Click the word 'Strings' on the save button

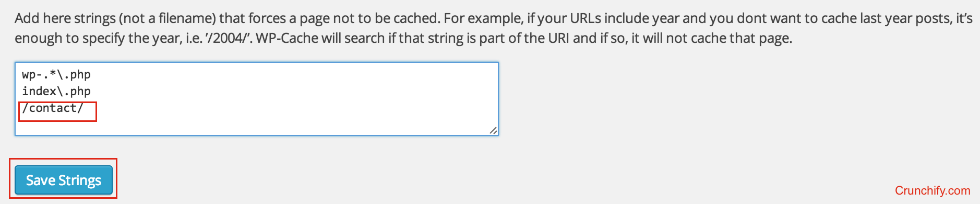80,180
